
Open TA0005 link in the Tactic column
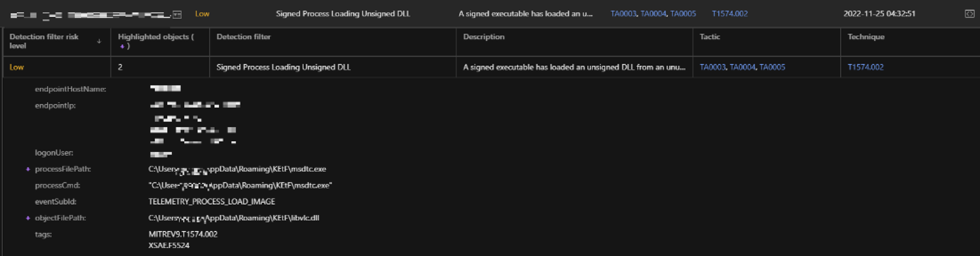pos(772,67)
